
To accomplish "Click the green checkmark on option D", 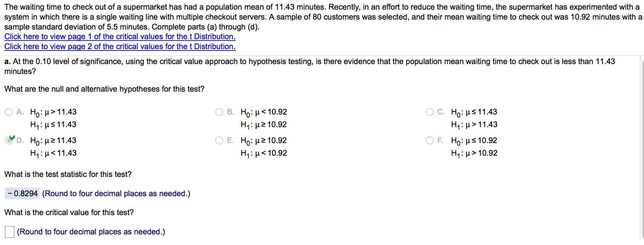I will tap(12, 138).
